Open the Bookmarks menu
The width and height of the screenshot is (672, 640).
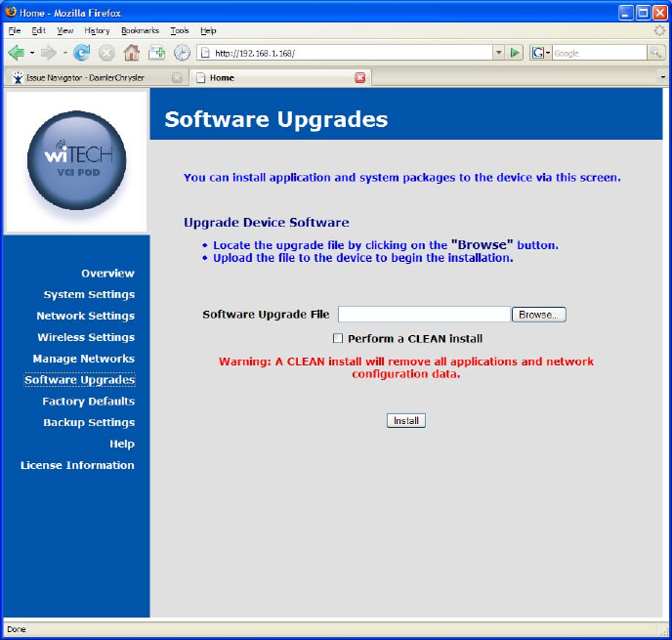[x=140, y=30]
